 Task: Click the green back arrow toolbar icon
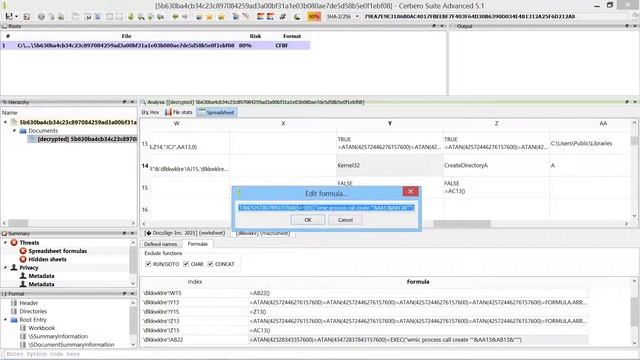coord(175,17)
